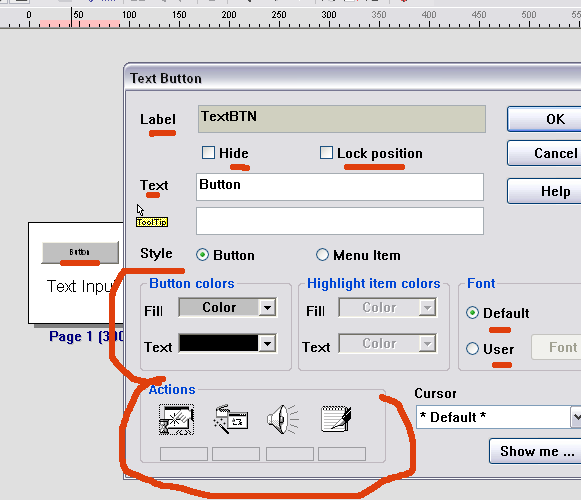Click the empty box below the hourglass-window icon
Viewport: 581px width, 500px height.
click(x=184, y=454)
